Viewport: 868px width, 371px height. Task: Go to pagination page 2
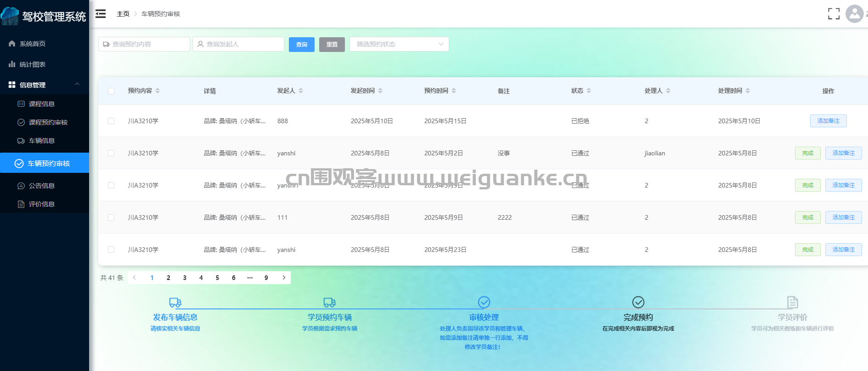pyautogui.click(x=169, y=278)
